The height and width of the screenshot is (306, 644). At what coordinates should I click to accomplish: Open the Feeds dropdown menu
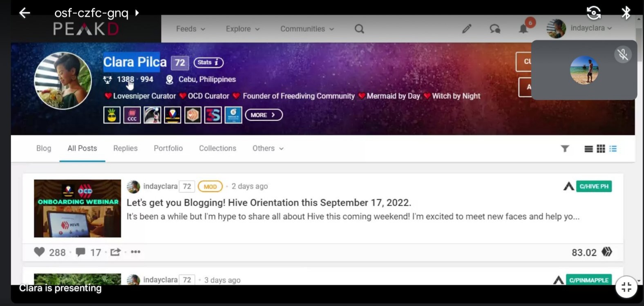pyautogui.click(x=191, y=29)
